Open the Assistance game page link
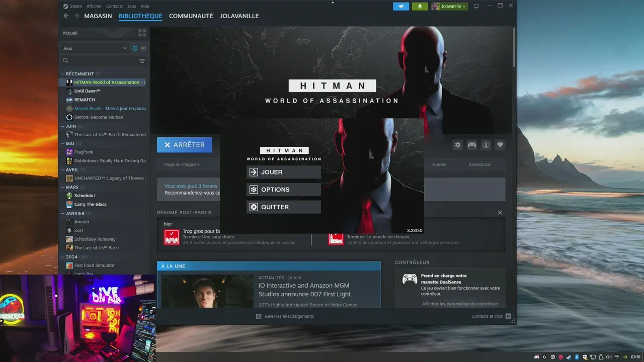 479,164
